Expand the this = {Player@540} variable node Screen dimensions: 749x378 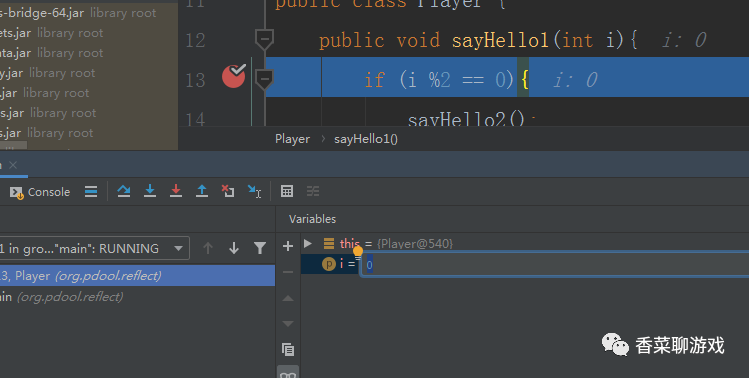(x=308, y=244)
